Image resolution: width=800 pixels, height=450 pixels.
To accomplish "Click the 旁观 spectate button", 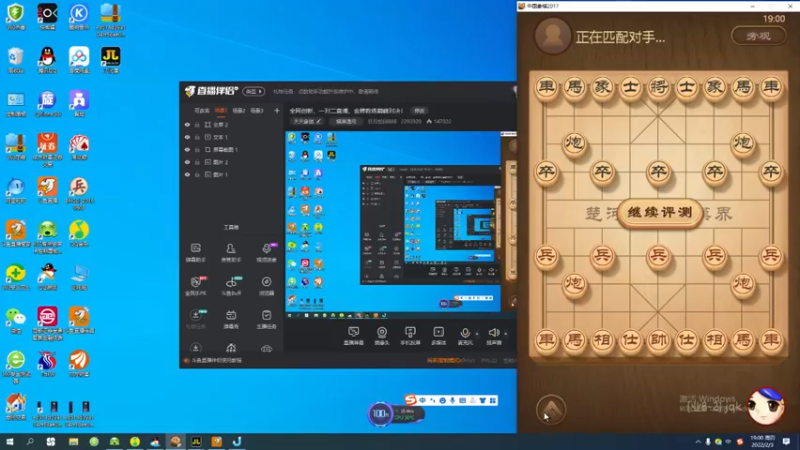I will (x=759, y=36).
